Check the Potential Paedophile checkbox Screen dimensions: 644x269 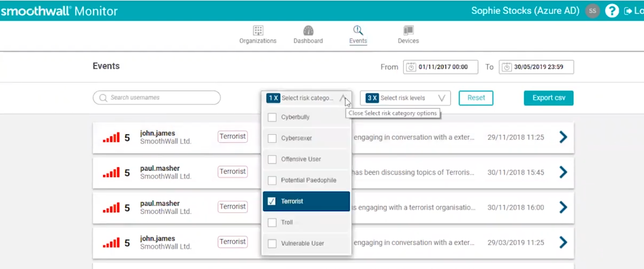pyautogui.click(x=272, y=180)
